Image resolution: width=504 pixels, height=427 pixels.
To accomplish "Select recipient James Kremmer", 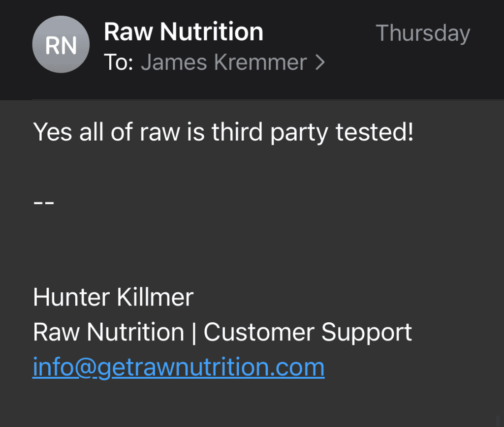I will pyautogui.click(x=224, y=62).
